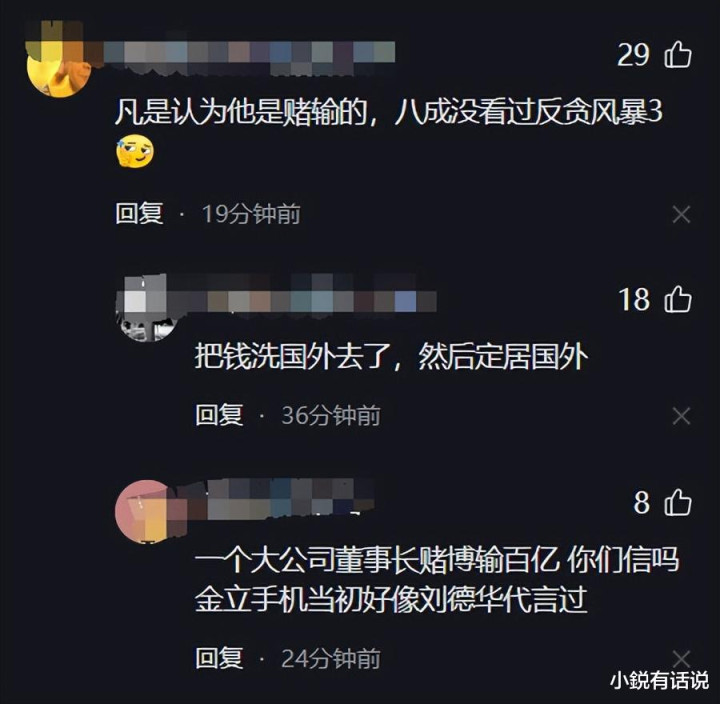Select the comment text mentioning 反贪风暴3
Screen dimensions: 720x704
click(x=388, y=112)
